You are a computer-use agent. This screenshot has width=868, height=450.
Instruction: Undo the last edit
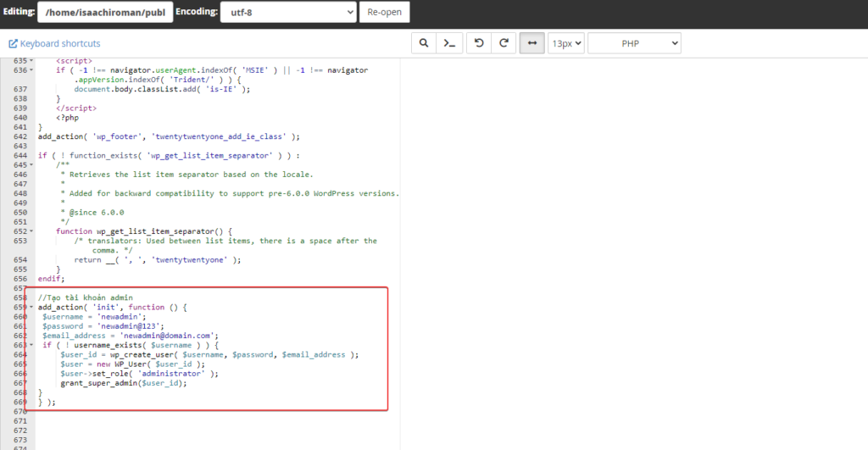[x=479, y=43]
